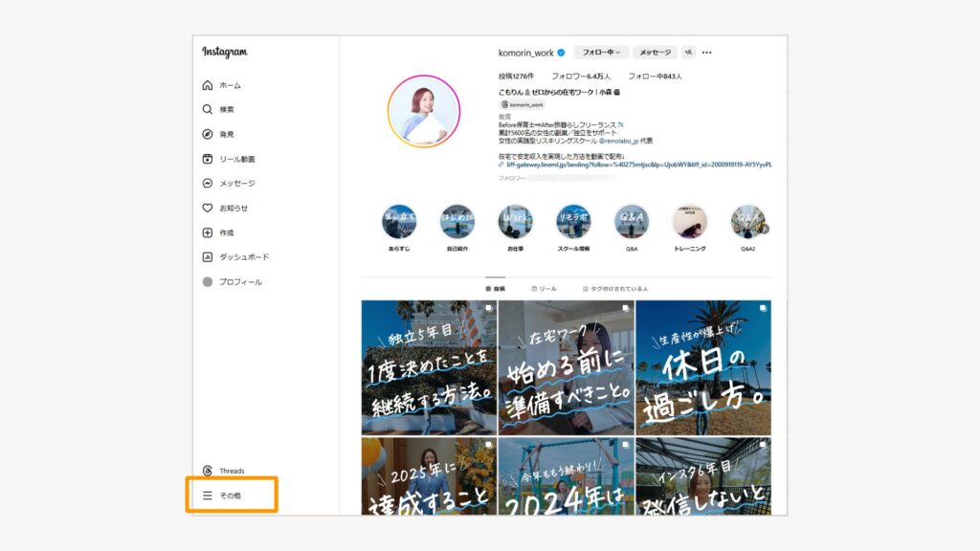Open メッセージ direct messages icon
The width and height of the screenshot is (980, 551).
[x=207, y=184]
